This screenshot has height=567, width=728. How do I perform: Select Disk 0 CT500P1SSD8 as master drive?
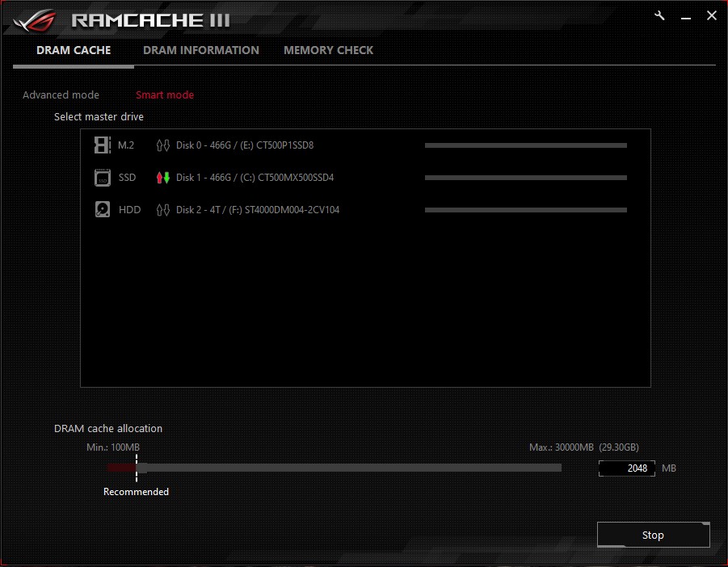coord(245,145)
